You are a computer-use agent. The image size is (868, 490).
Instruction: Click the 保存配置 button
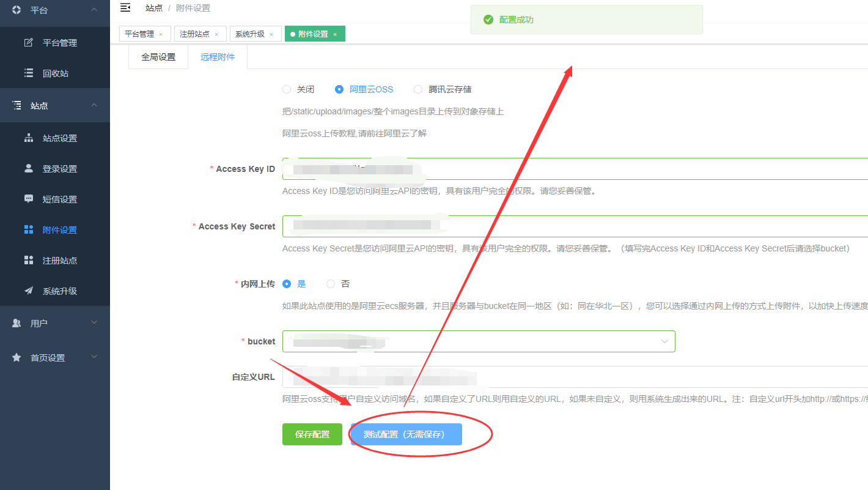tap(312, 434)
